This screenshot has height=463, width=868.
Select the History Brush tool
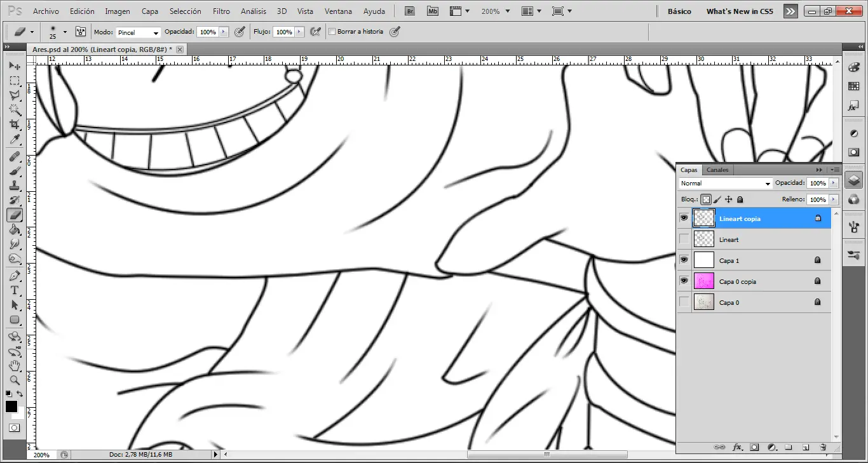[x=15, y=200]
